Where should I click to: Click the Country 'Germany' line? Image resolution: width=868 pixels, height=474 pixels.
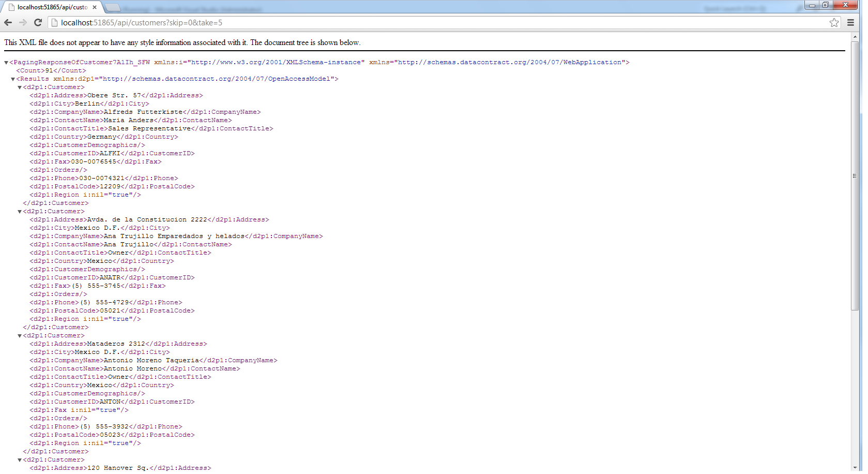pos(104,137)
